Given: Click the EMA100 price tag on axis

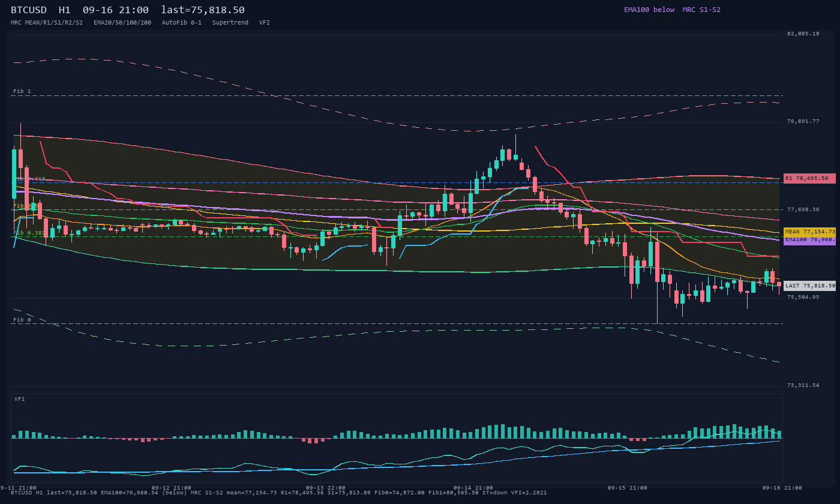Looking at the screenshot, I should (809, 240).
